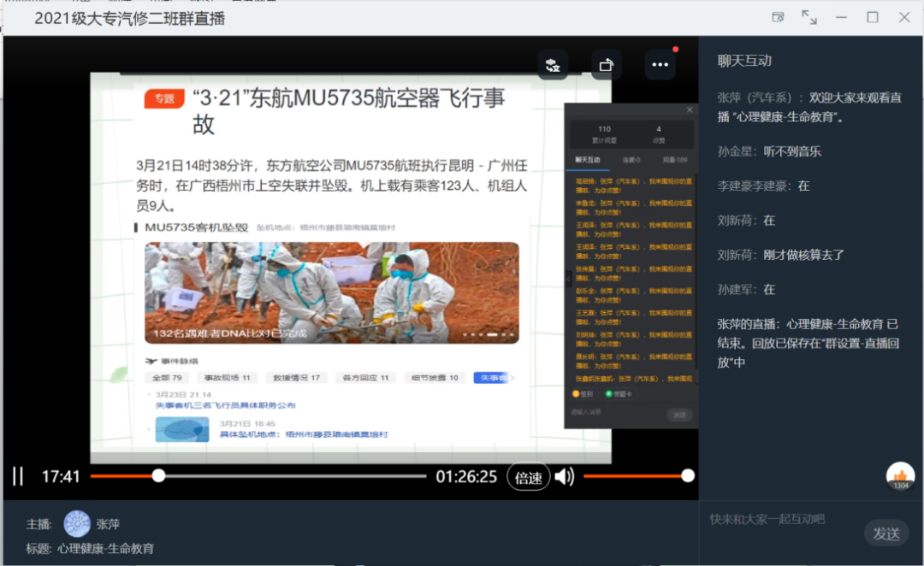The width and height of the screenshot is (924, 566).
Task: Click 孙金星's message 听不到音乐
Action: [x=792, y=152]
